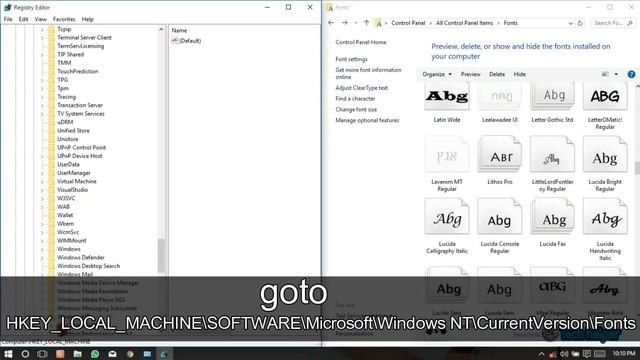Open the Organize dropdown menu
The height and width of the screenshot is (360, 640).
437,74
